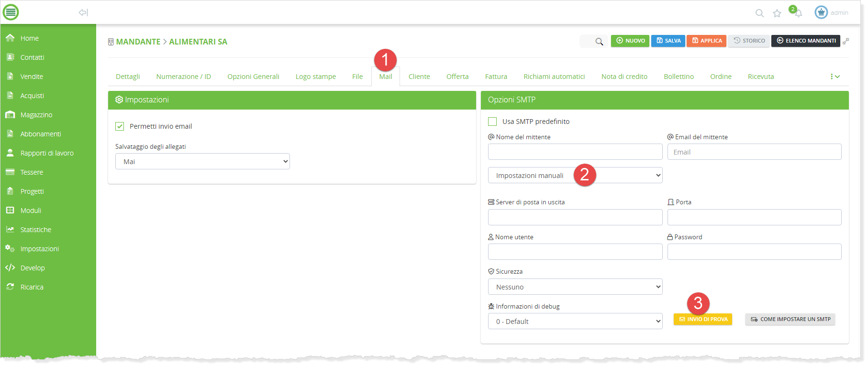Click the favorites star icon
The height and width of the screenshot is (367, 868).
(x=777, y=13)
